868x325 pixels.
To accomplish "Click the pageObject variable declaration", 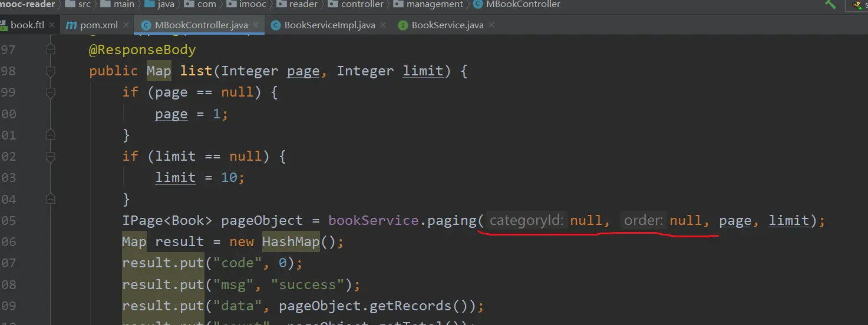I will coord(262,221).
